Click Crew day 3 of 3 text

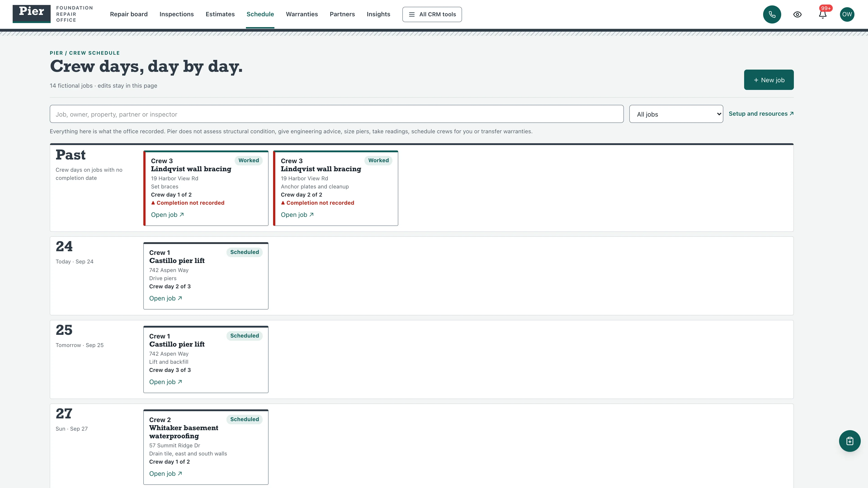(x=170, y=370)
